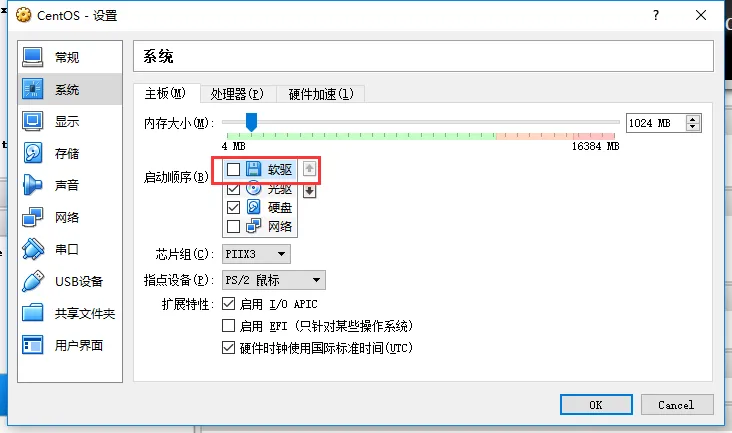Open the 网络 (Network) icon in sidebar

(33, 217)
